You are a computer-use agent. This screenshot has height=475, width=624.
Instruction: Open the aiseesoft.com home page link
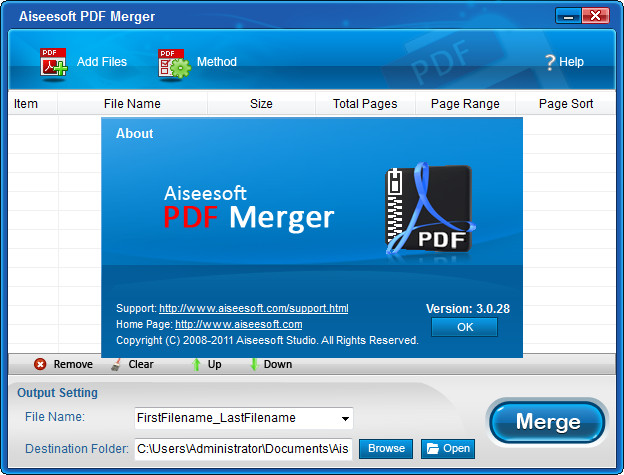coord(238,325)
